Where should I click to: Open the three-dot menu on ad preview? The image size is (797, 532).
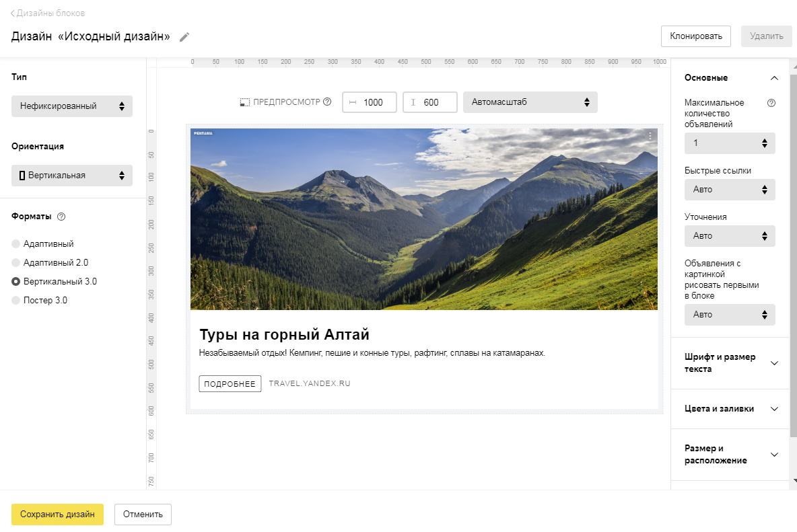pos(650,136)
